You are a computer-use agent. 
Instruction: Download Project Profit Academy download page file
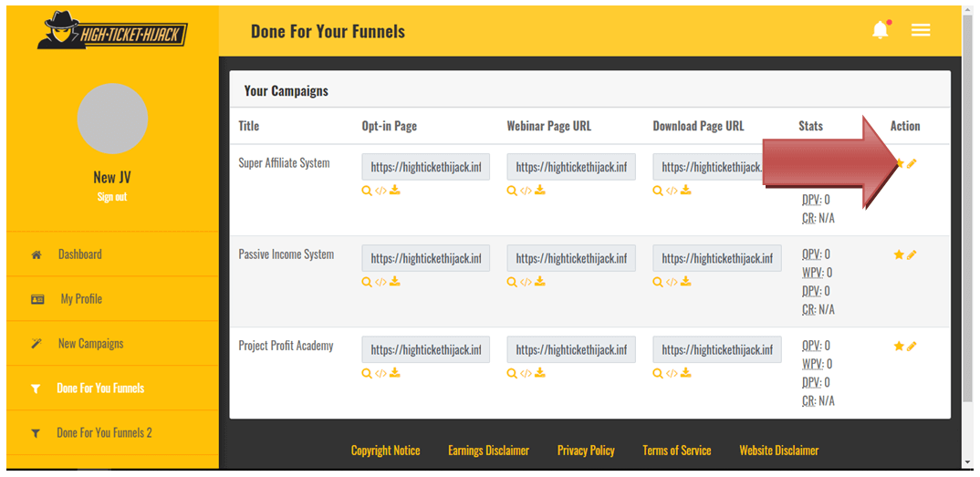point(685,373)
